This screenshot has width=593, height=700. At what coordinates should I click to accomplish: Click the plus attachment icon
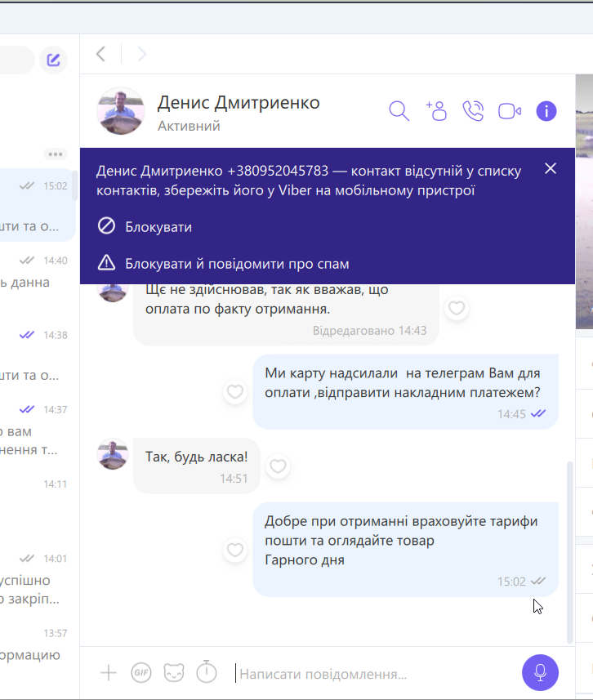coord(109,673)
